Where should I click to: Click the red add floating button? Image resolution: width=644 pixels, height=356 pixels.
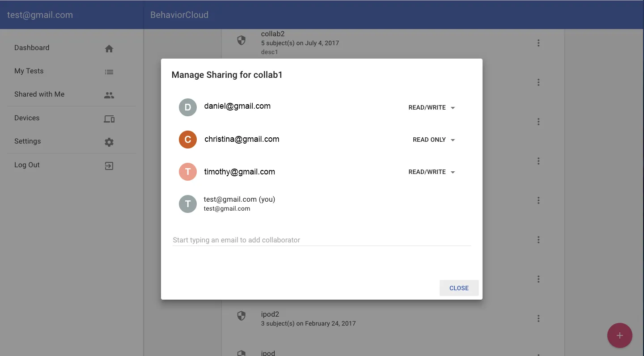[x=619, y=335]
